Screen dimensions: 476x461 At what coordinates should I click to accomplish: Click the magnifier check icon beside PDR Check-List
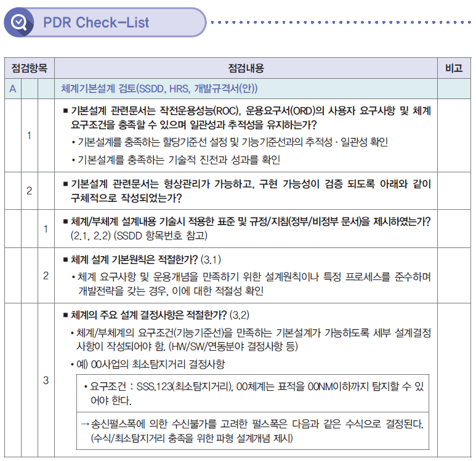[x=19, y=22]
